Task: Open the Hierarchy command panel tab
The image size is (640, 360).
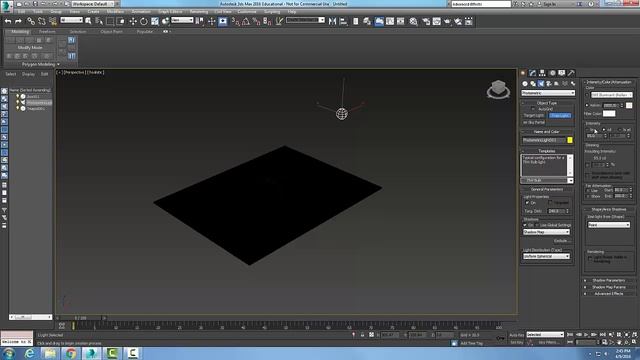Action: [542, 73]
